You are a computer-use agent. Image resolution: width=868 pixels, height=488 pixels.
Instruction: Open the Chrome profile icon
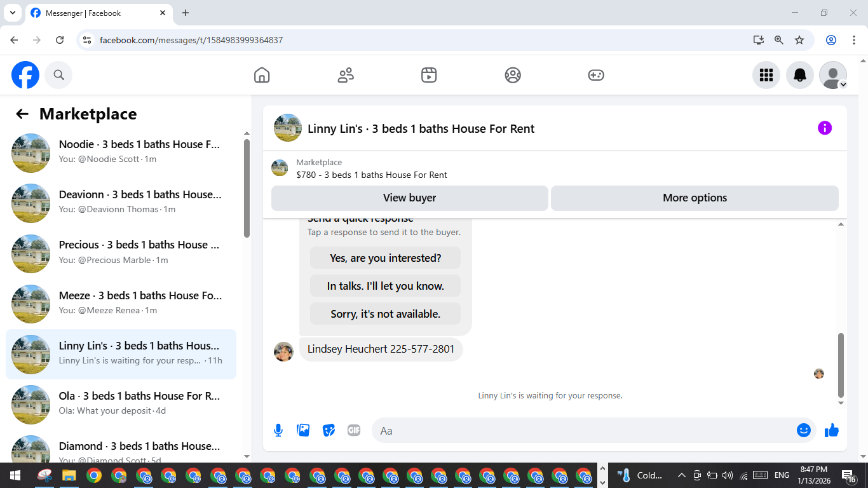831,40
